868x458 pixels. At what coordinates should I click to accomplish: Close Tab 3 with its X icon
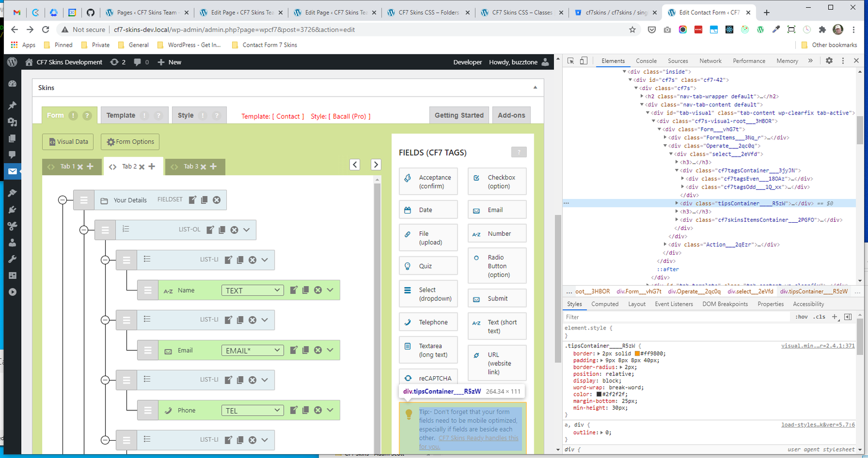click(x=203, y=167)
